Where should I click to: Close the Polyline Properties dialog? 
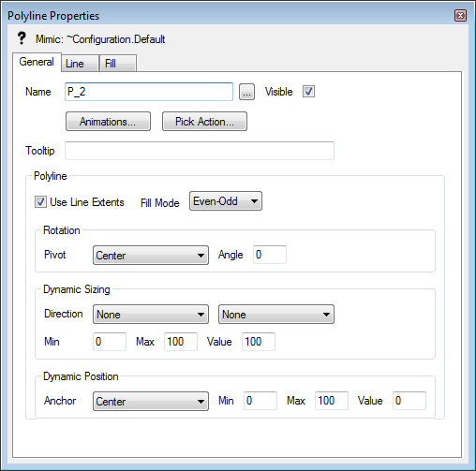coord(460,15)
